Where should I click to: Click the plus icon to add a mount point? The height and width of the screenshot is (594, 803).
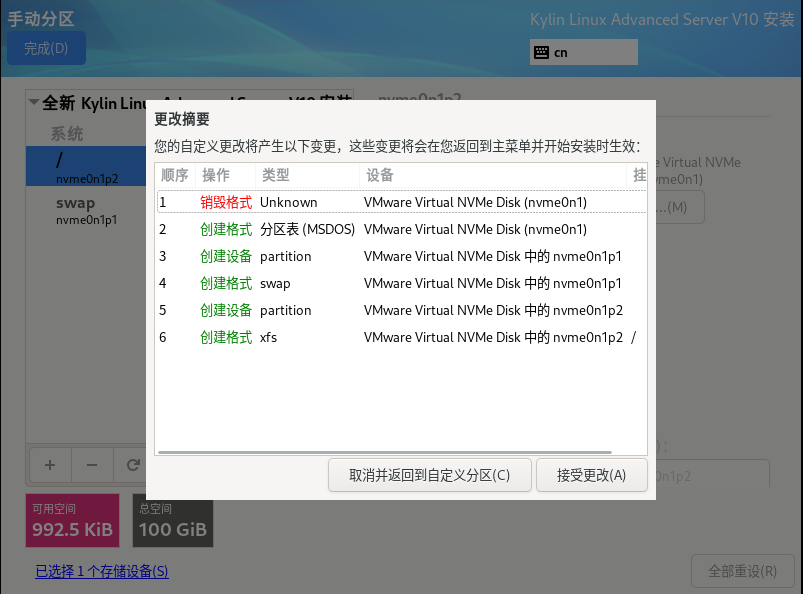point(50,465)
